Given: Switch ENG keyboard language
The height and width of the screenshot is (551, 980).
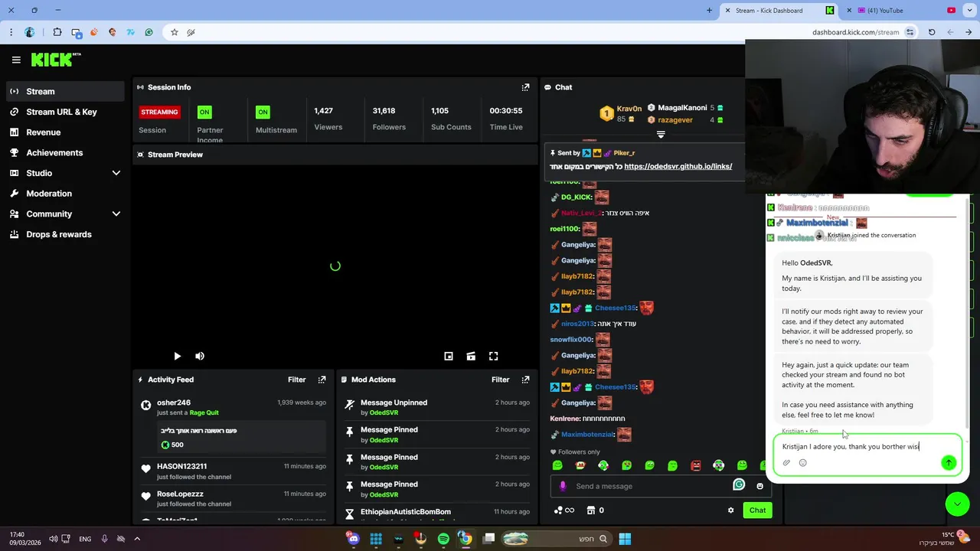Looking at the screenshot, I should 85,539.
